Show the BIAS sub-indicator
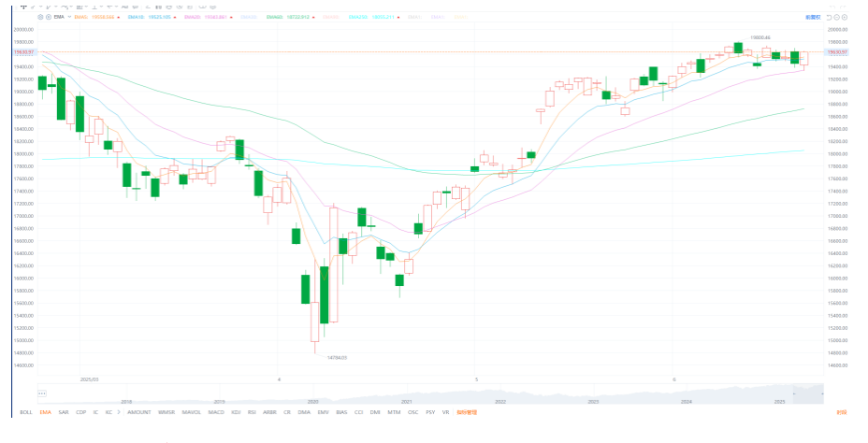The image size is (868, 443). pyautogui.click(x=341, y=412)
